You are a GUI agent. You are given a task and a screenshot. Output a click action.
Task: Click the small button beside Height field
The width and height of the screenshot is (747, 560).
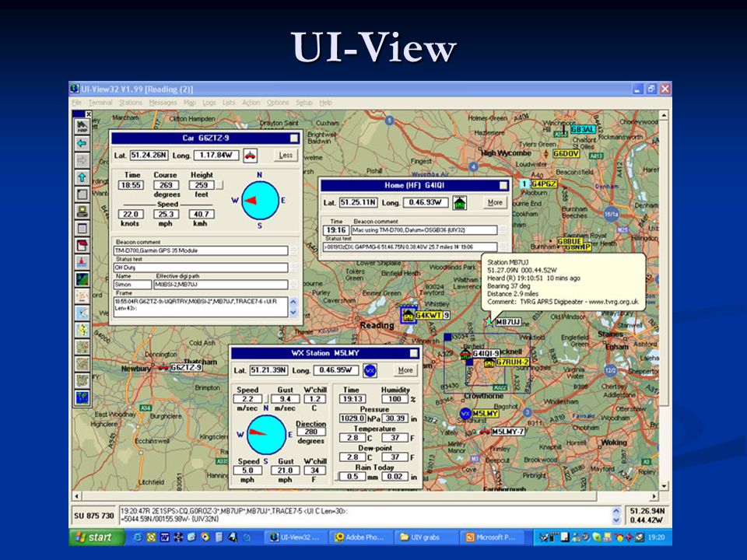[x=220, y=185]
